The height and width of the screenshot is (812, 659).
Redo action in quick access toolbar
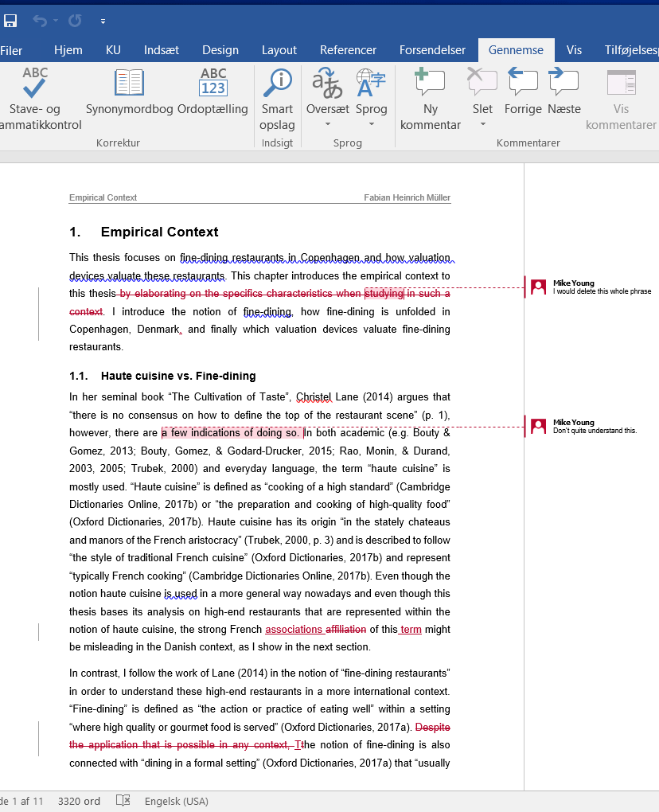[x=75, y=21]
